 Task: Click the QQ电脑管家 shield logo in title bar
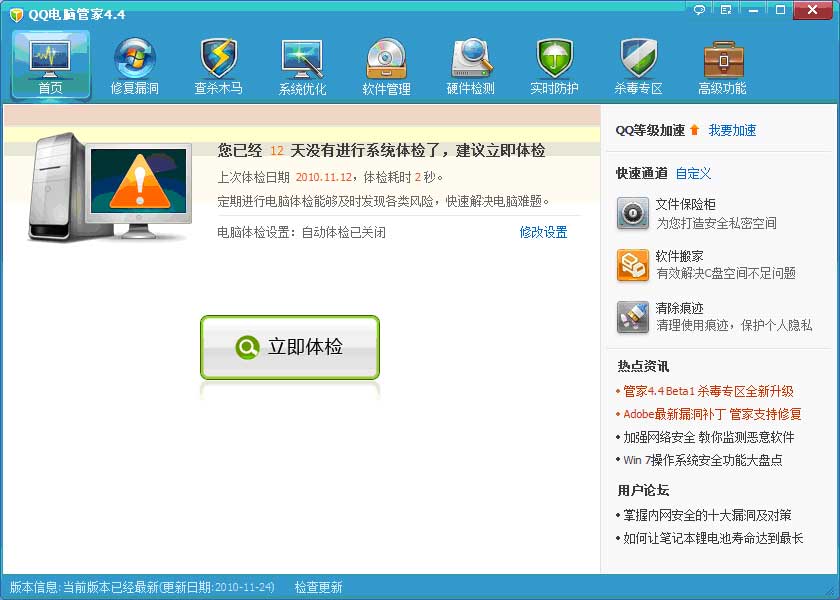click(17, 14)
